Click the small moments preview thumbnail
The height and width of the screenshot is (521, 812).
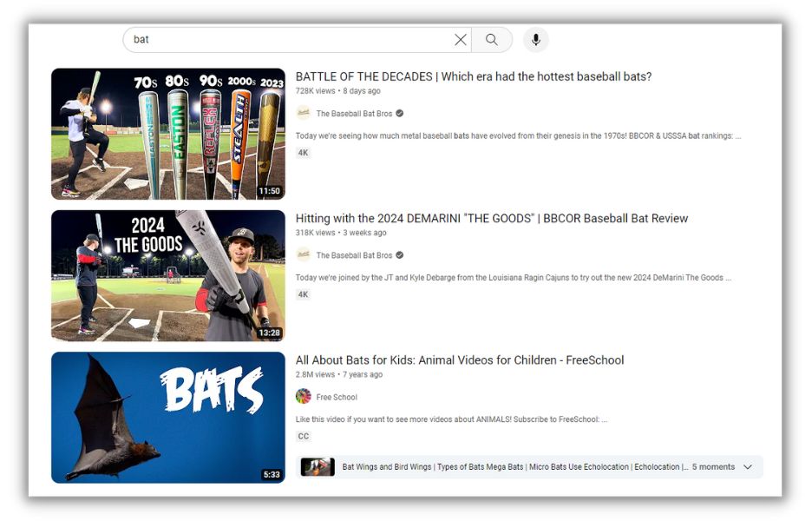tap(318, 466)
